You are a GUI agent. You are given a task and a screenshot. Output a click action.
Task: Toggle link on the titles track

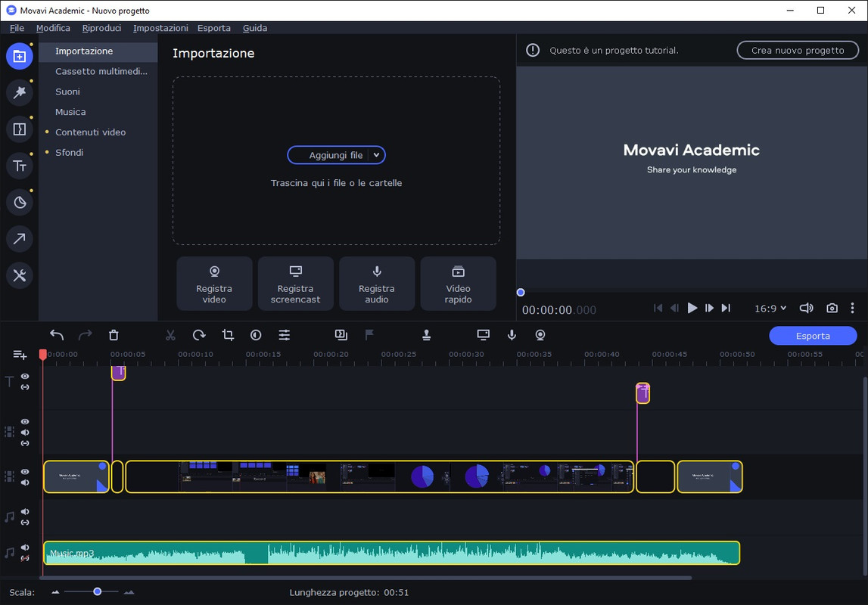coord(25,387)
